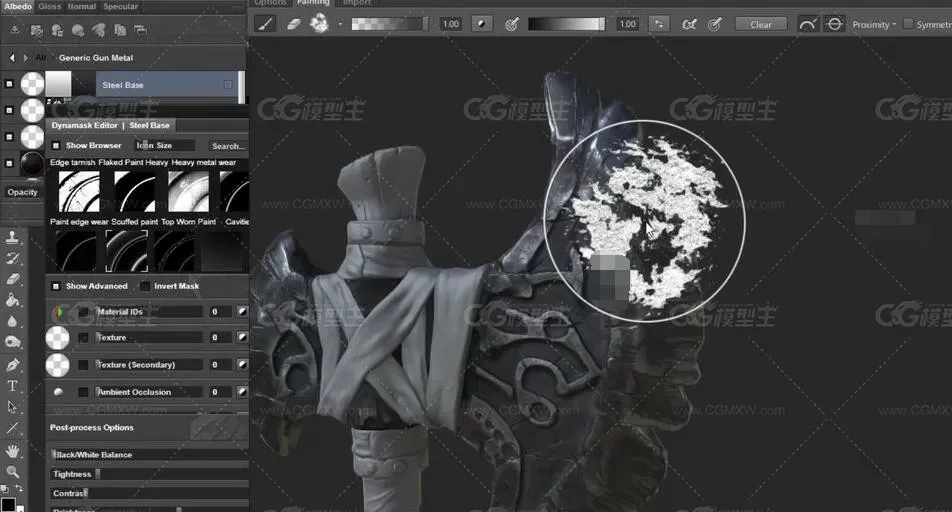Adjust the Tightness slider
The width and height of the screenshot is (952, 512).
[149, 474]
